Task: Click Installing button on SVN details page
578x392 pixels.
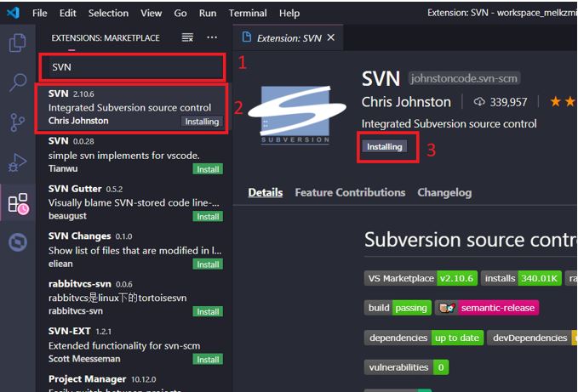Action: (385, 146)
